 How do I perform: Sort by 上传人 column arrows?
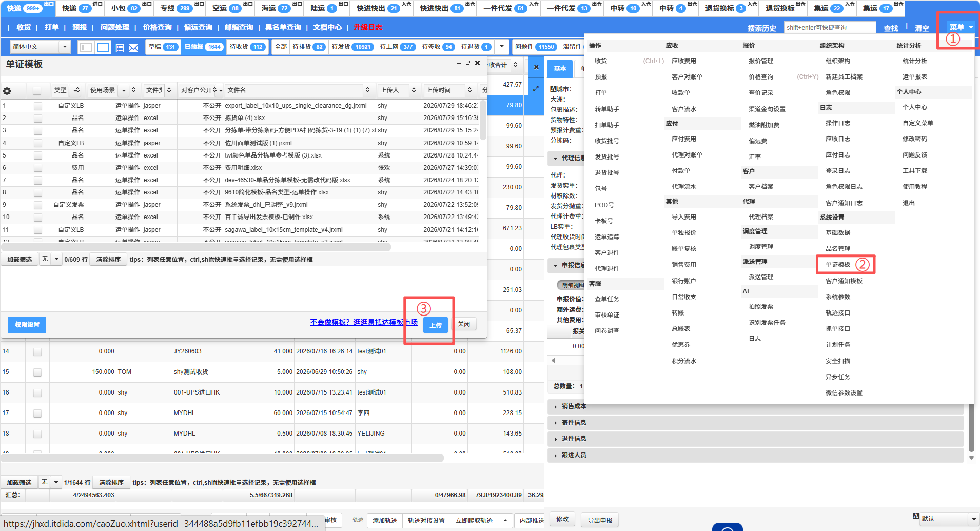click(x=414, y=90)
